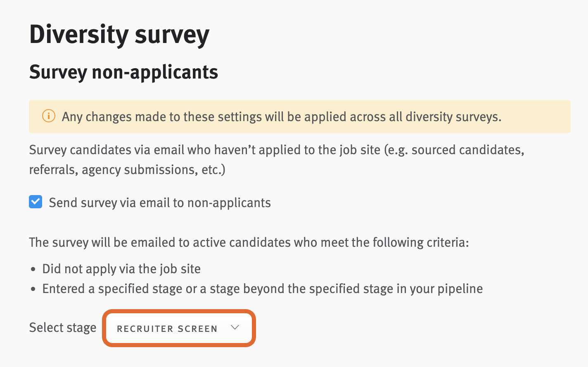This screenshot has width=588, height=367.
Task: Disable sending survey via email to non-applicants
Action: (36, 202)
